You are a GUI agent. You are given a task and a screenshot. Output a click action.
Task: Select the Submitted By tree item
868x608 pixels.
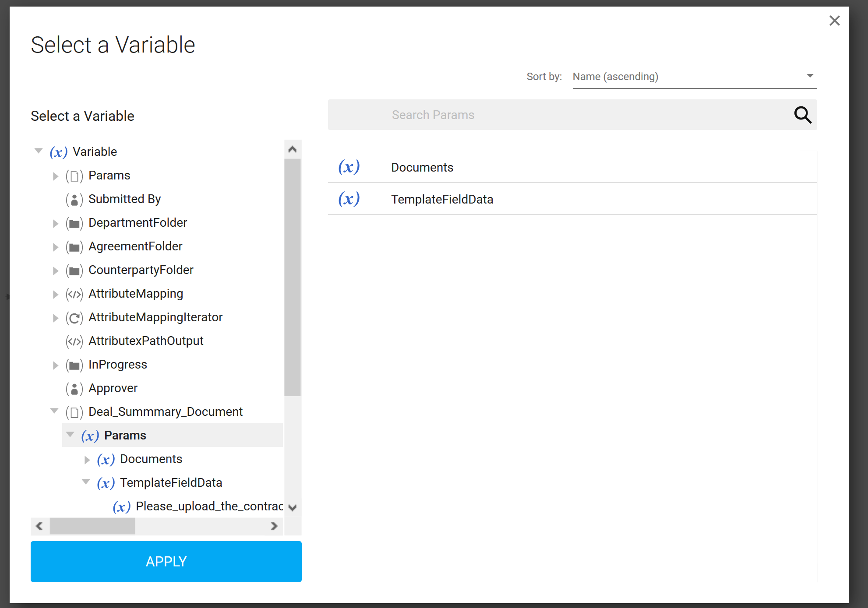click(x=124, y=199)
